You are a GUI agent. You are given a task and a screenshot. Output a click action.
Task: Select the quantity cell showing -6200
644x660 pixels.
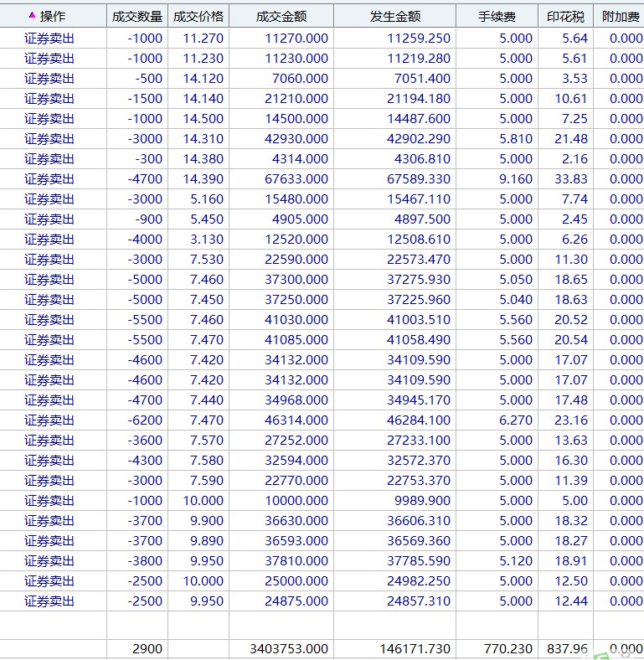click(x=145, y=420)
